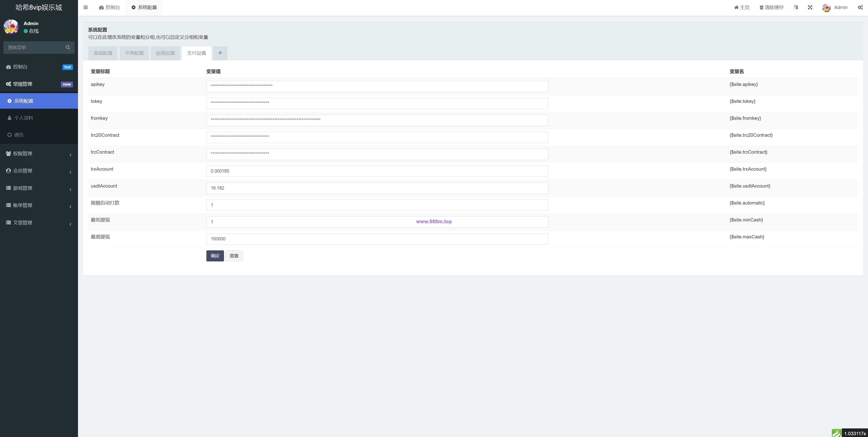Switch to 返佣设置 tab
The width and height of the screenshot is (868, 437).
(165, 53)
